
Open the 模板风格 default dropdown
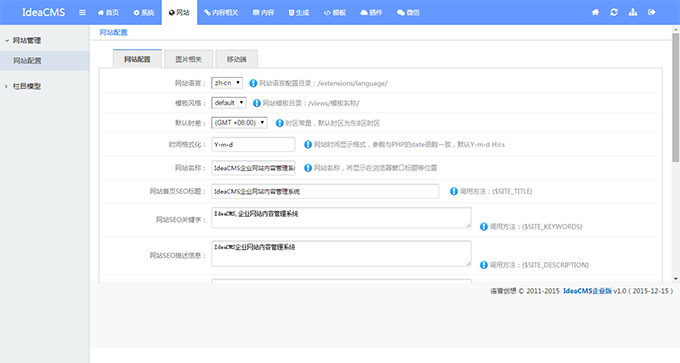pyautogui.click(x=229, y=103)
